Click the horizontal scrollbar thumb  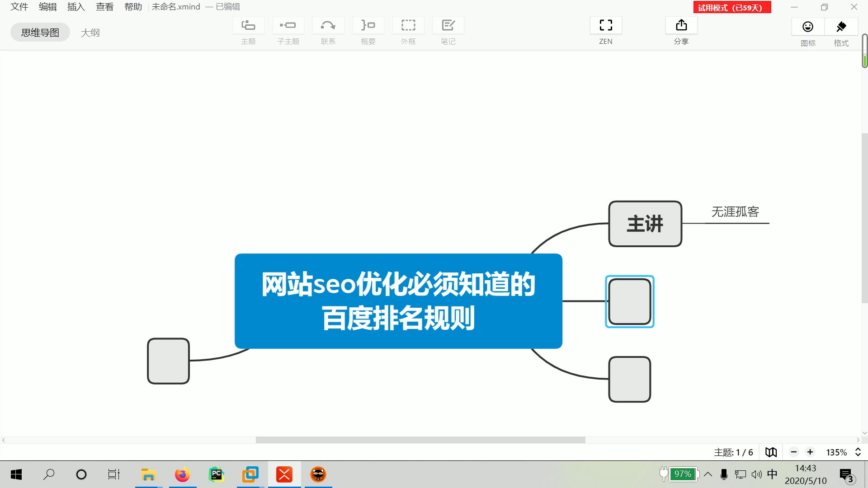point(420,440)
